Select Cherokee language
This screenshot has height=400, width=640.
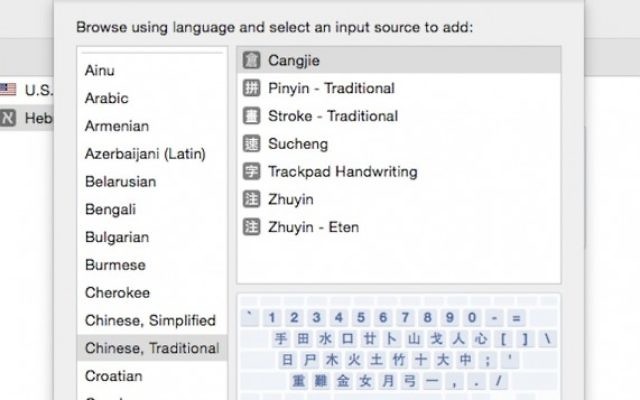(x=152, y=292)
